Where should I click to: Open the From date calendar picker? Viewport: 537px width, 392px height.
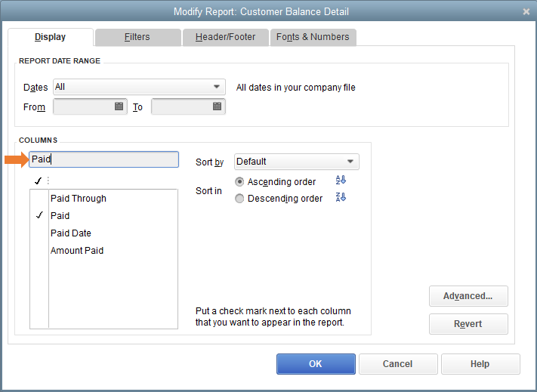coord(119,106)
